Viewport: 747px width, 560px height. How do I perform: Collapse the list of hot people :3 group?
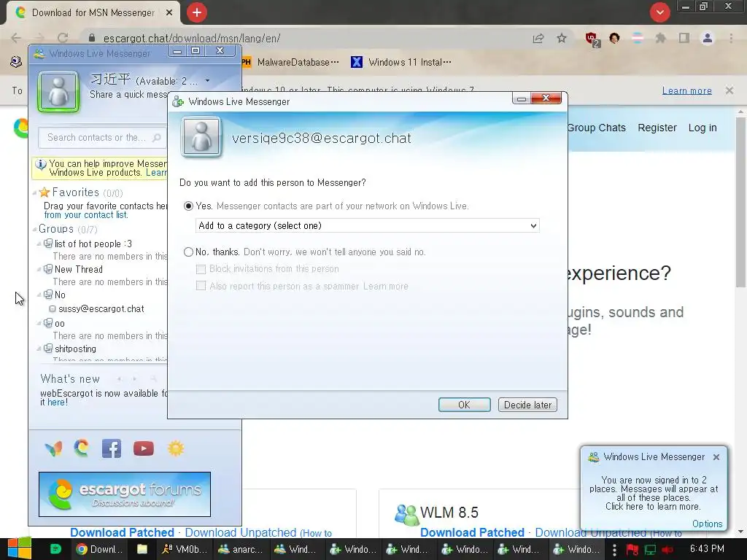39,244
